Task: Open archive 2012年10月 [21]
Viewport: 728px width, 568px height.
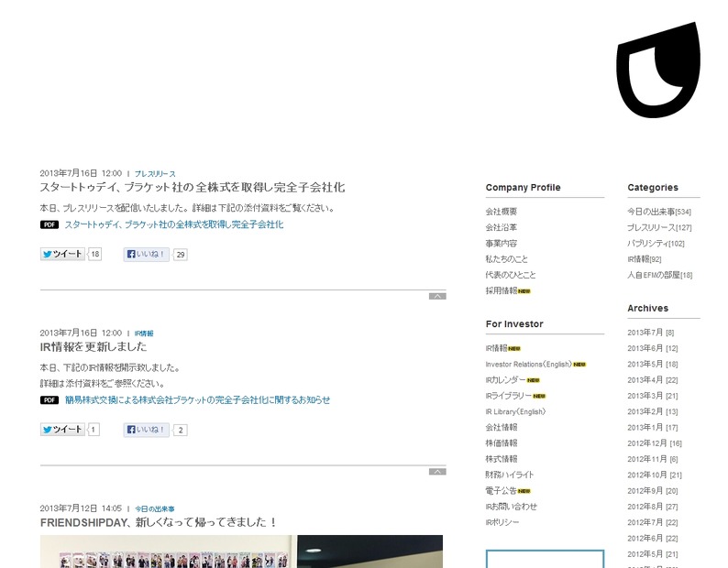Action: [x=654, y=475]
